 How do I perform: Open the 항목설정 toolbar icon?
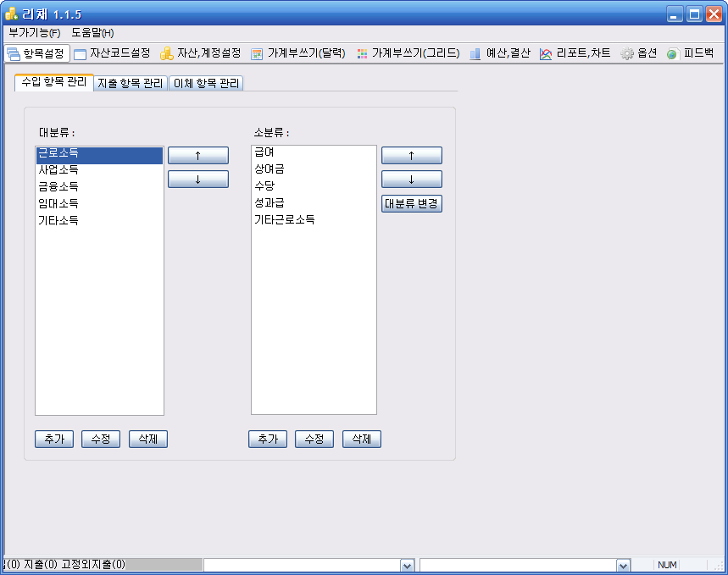14,53
